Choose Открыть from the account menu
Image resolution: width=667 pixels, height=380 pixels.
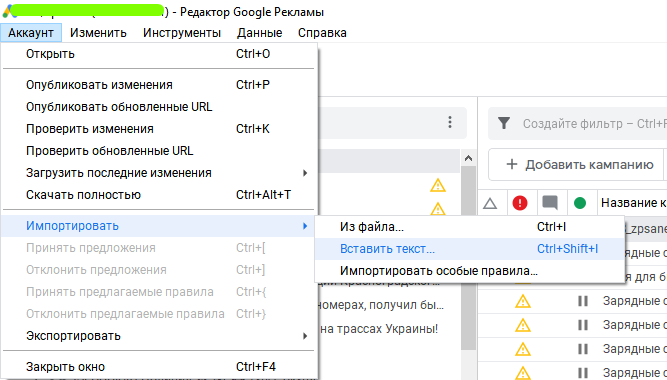pos(159,54)
